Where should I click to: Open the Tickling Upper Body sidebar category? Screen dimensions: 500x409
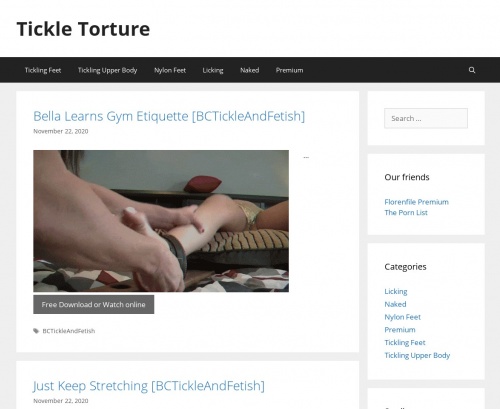[417, 355]
